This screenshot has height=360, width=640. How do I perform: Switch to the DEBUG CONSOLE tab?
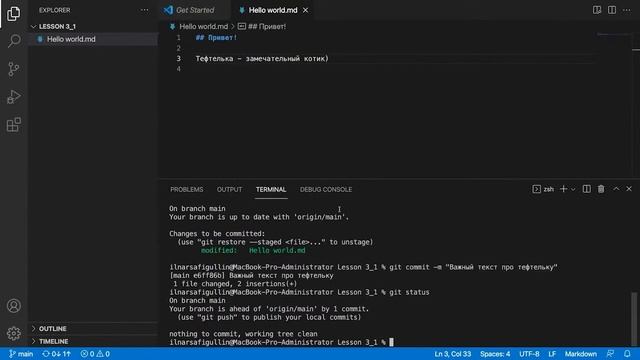tap(326, 189)
